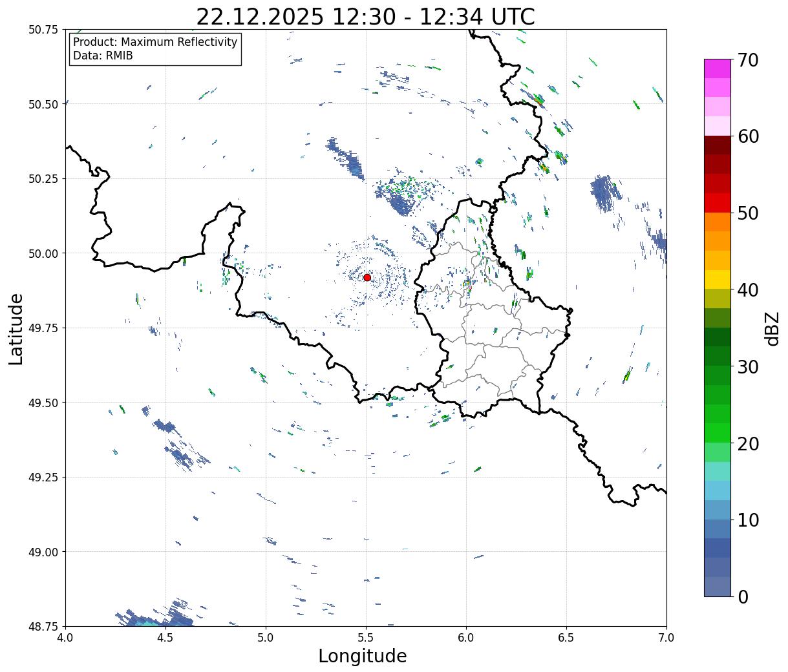Click the longitude tick label 6.0
Screen dimensions: 788x672
click(466, 638)
